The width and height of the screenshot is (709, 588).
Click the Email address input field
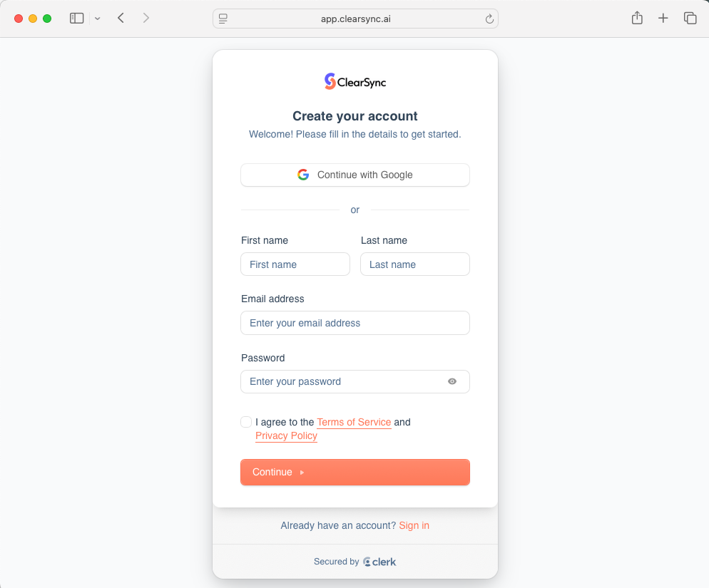coord(355,323)
